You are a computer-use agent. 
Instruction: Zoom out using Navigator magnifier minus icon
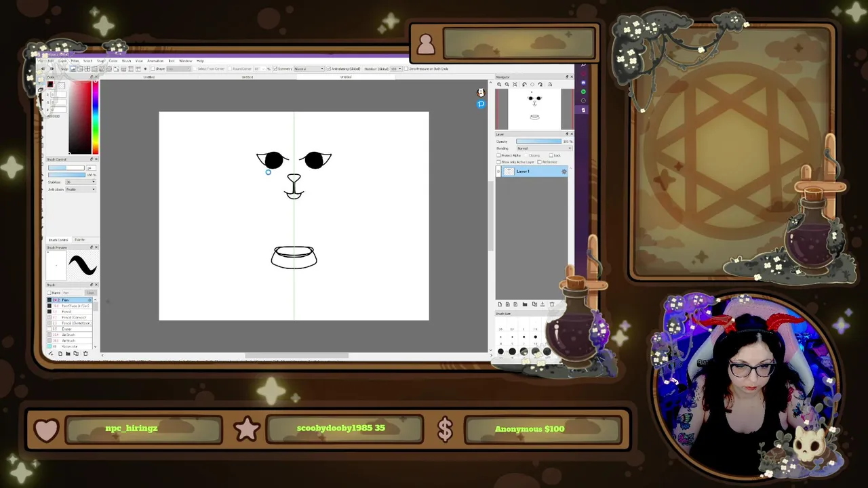(x=507, y=85)
